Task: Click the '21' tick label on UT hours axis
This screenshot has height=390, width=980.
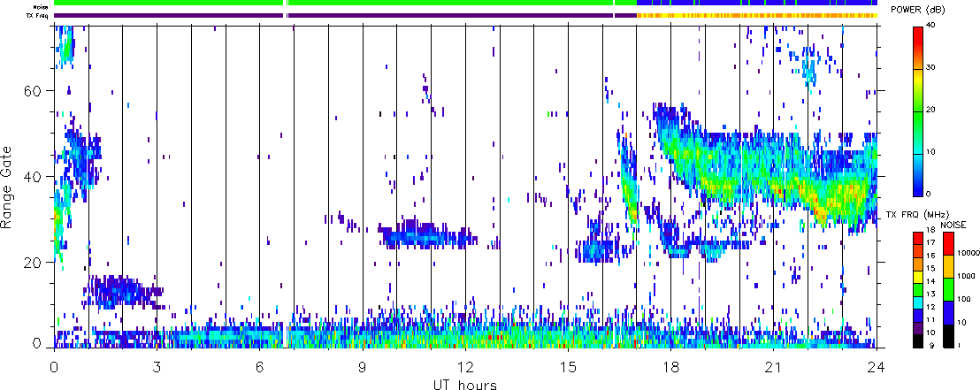Action: tap(773, 366)
